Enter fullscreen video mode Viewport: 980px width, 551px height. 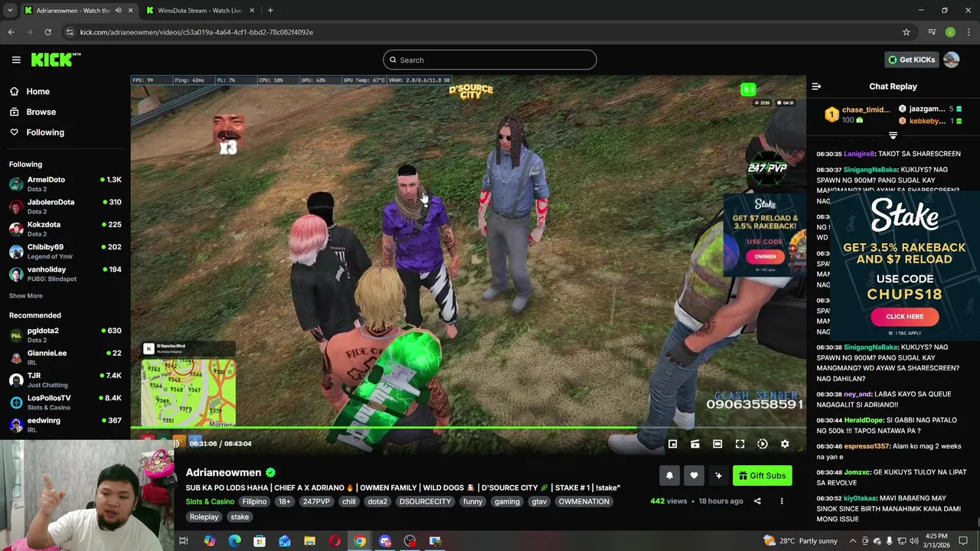(x=740, y=444)
